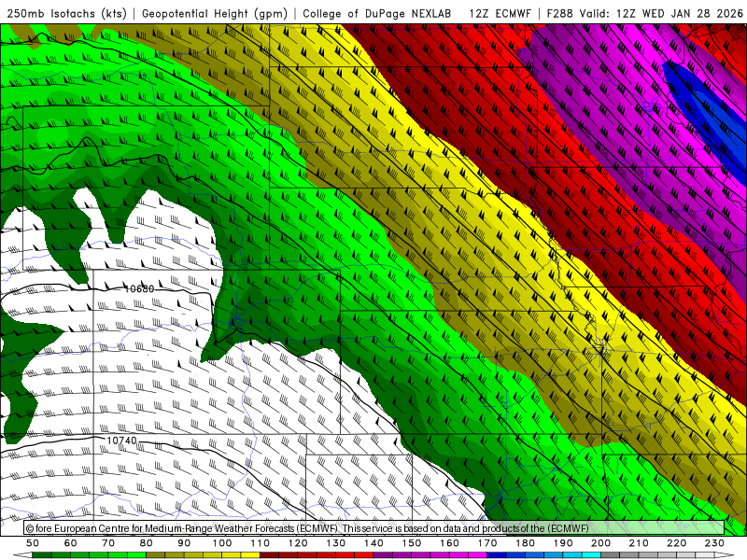The width and height of the screenshot is (747, 560).
Task: Click the ECMWF copyright notice text
Action: 307,528
